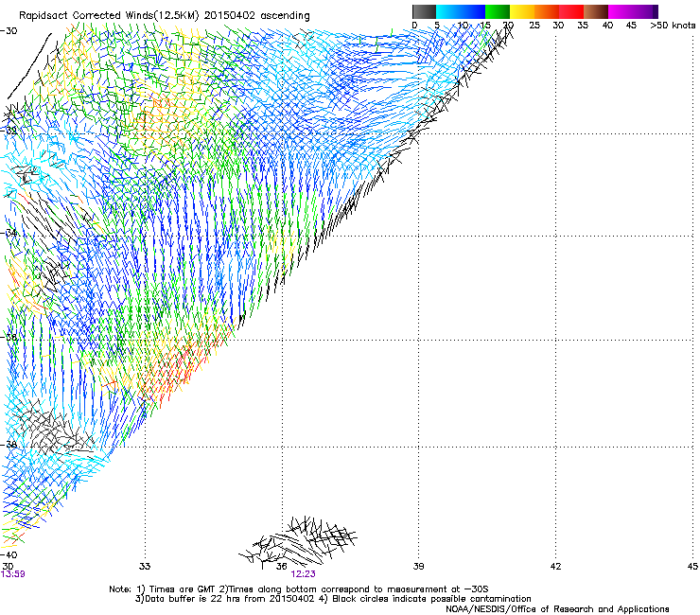700x615 pixels.
Task: Click longitude axis label '36'
Action: pos(281,567)
